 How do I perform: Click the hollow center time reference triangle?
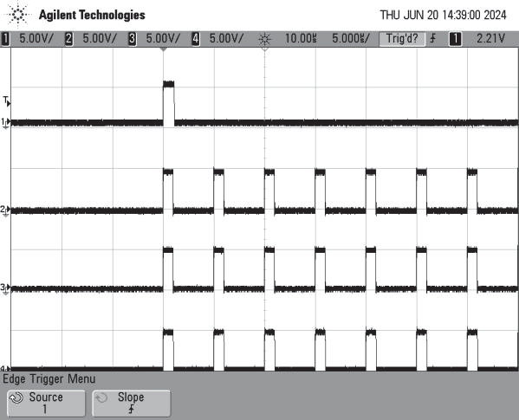264,49
